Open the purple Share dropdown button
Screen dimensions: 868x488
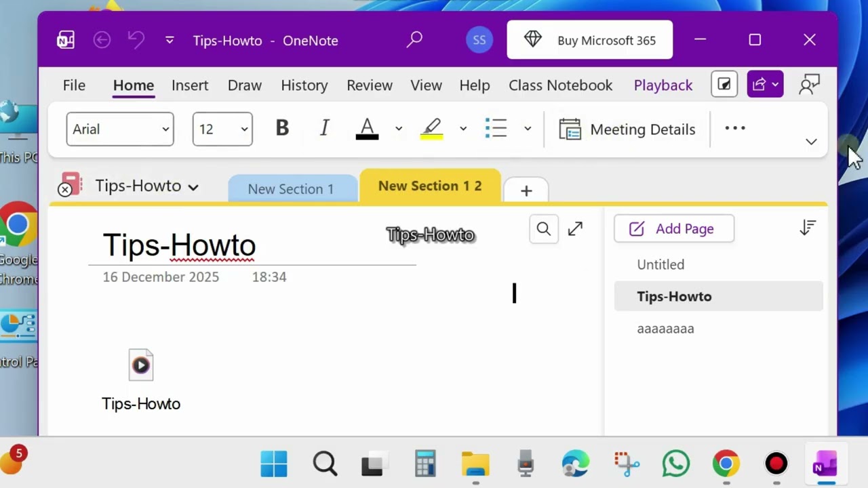tap(766, 85)
